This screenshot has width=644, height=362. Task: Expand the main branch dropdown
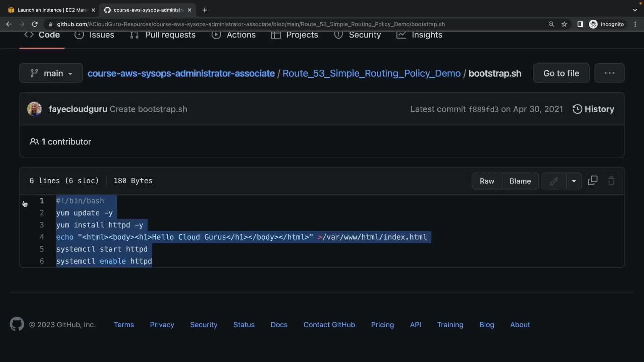tap(51, 73)
